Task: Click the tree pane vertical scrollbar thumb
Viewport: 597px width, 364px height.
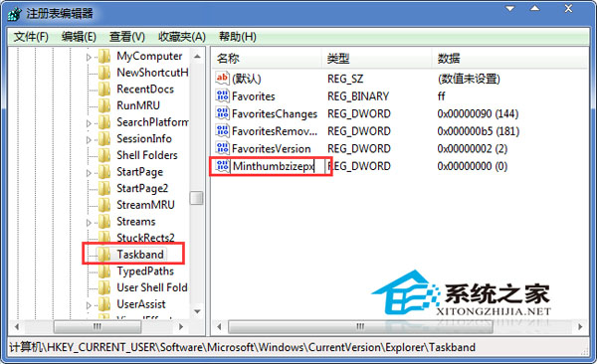Action: (x=197, y=198)
